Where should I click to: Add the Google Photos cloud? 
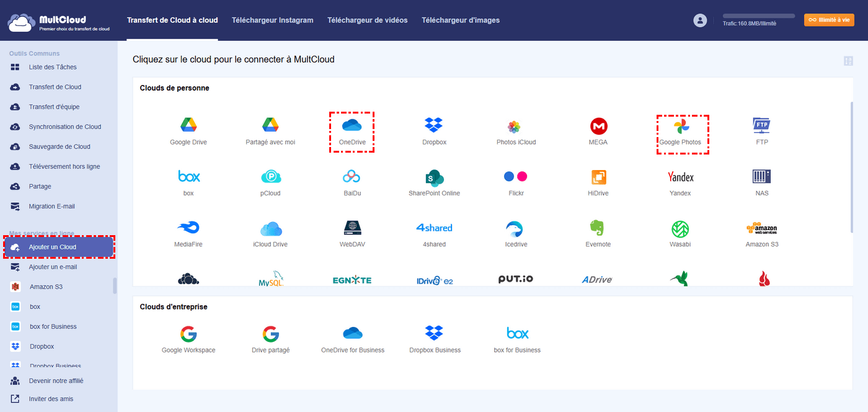click(x=680, y=127)
